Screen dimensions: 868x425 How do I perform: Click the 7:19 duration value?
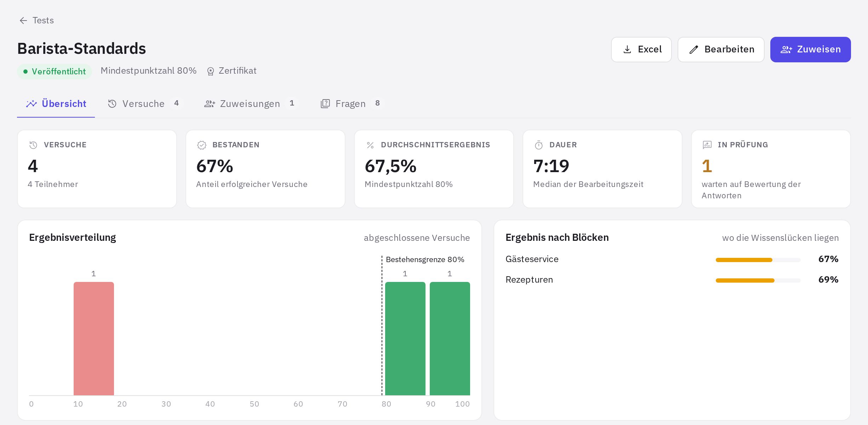[x=551, y=166]
